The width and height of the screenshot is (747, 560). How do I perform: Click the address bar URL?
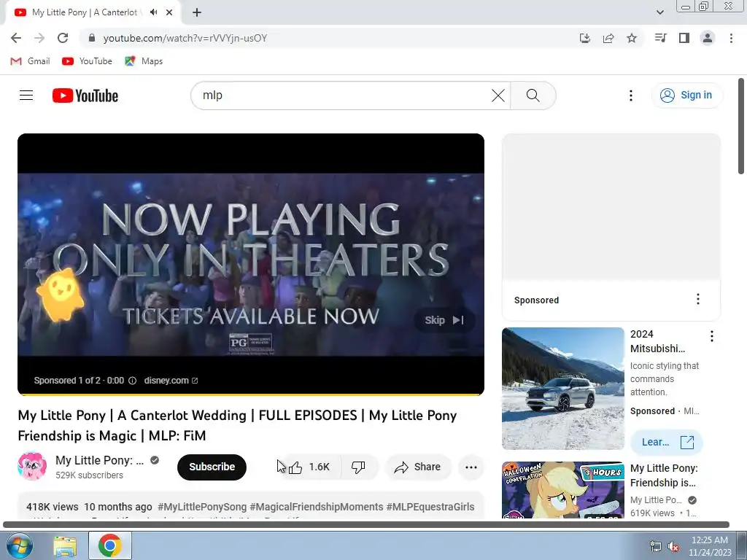[185, 38]
